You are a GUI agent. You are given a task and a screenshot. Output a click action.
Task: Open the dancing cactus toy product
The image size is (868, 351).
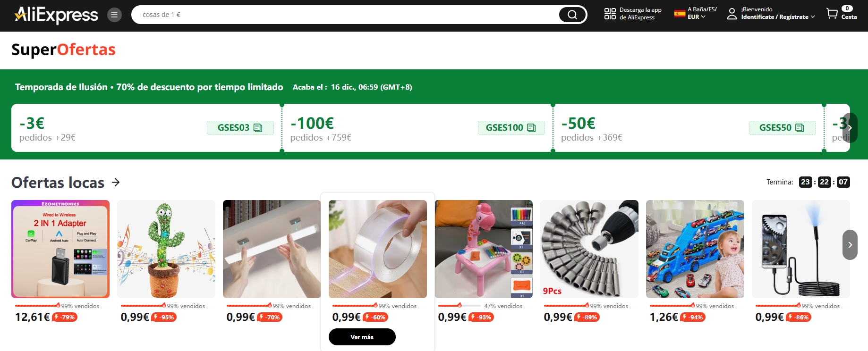166,249
